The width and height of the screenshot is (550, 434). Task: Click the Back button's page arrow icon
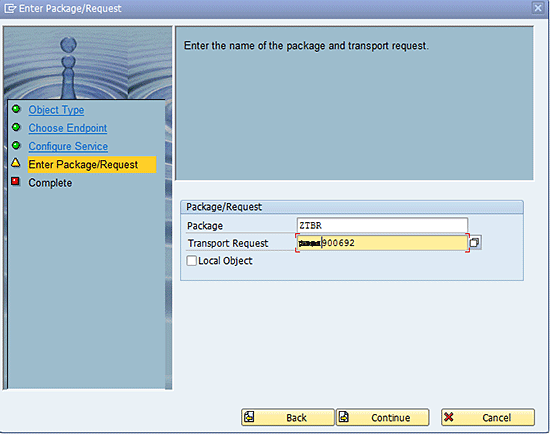[x=249, y=417]
